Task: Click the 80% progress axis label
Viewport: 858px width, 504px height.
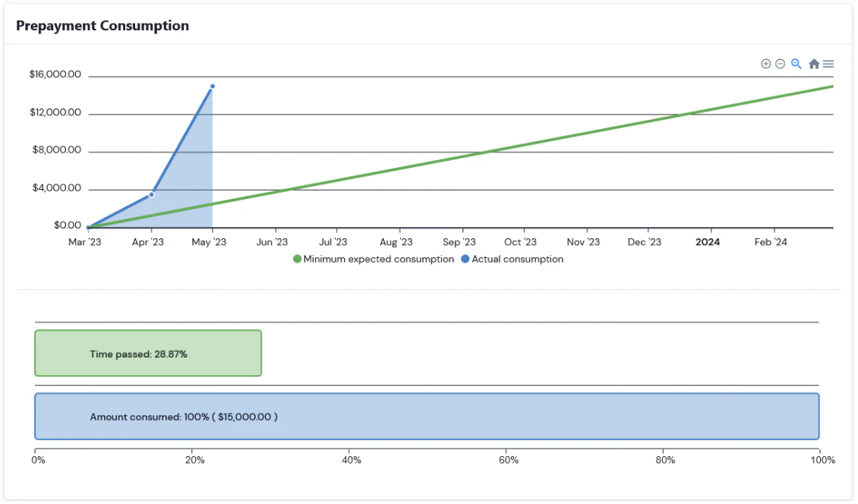Action: click(665, 460)
